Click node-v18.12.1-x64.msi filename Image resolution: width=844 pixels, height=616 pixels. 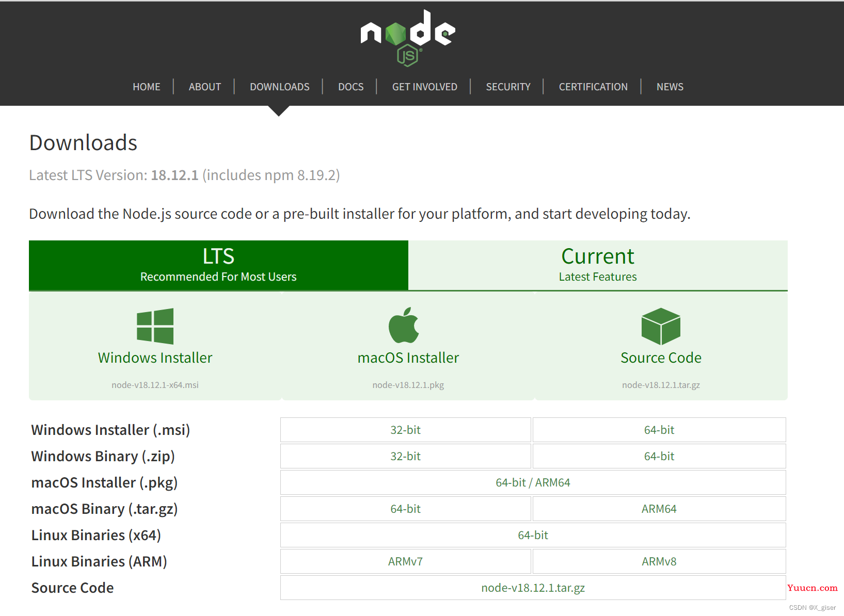155,385
